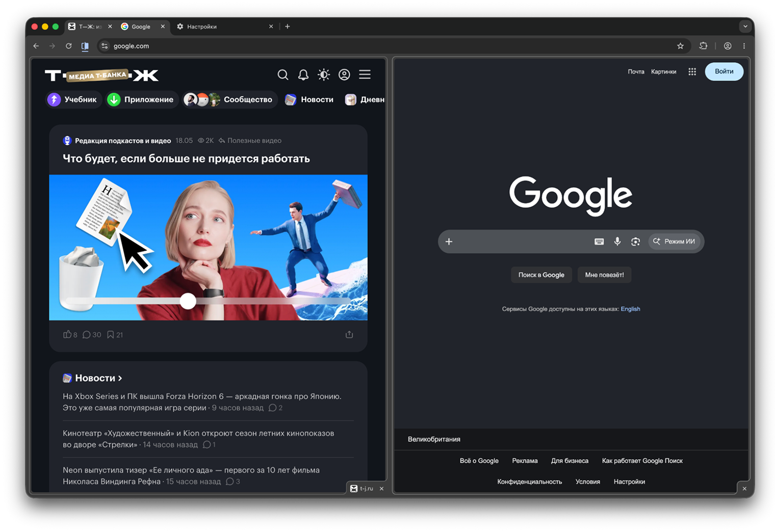Open the T—Ж search icon
The height and width of the screenshot is (532, 775).
coord(283,75)
